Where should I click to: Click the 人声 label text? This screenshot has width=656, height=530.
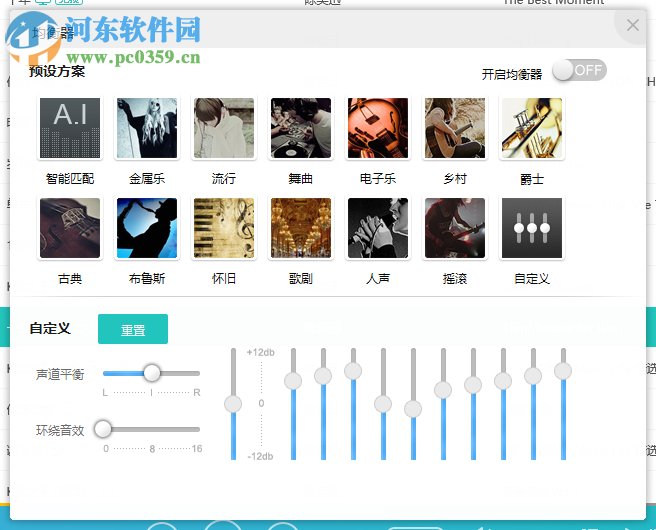[378, 279]
